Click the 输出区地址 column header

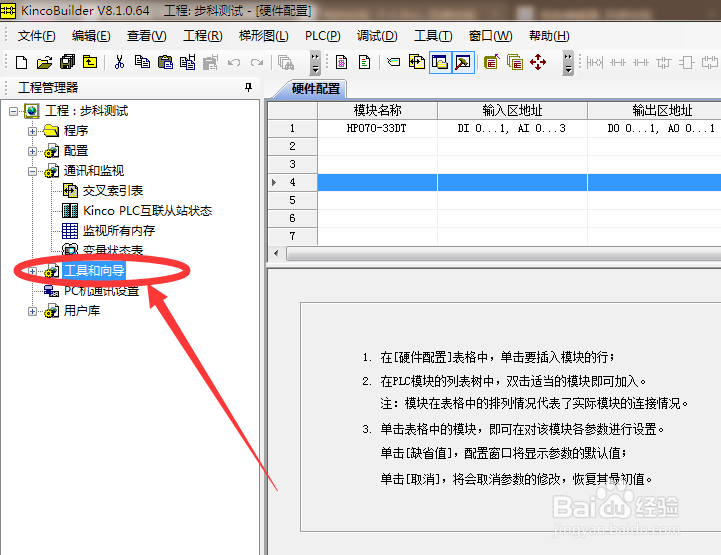pos(655,110)
